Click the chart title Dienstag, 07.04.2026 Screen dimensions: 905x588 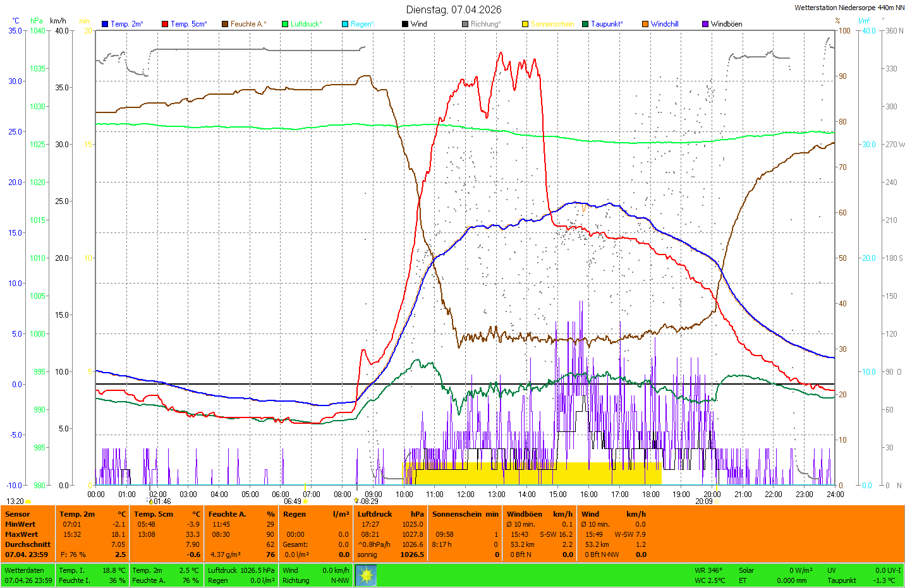[x=454, y=9]
